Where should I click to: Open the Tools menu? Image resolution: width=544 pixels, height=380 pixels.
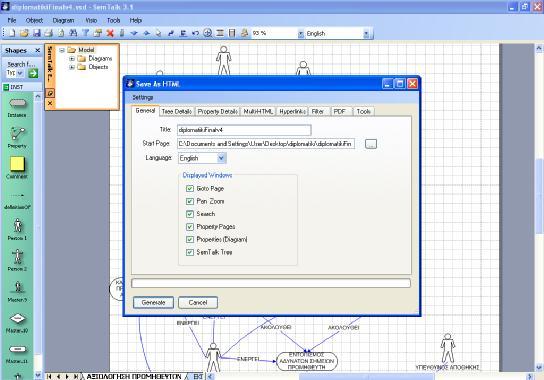113,20
